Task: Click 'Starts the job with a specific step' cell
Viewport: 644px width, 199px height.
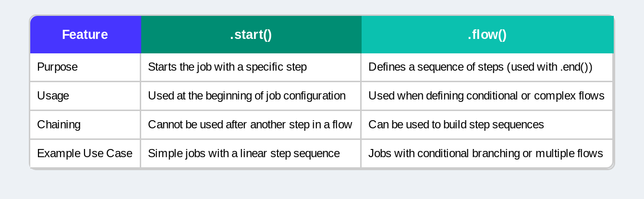Action: 227,67
